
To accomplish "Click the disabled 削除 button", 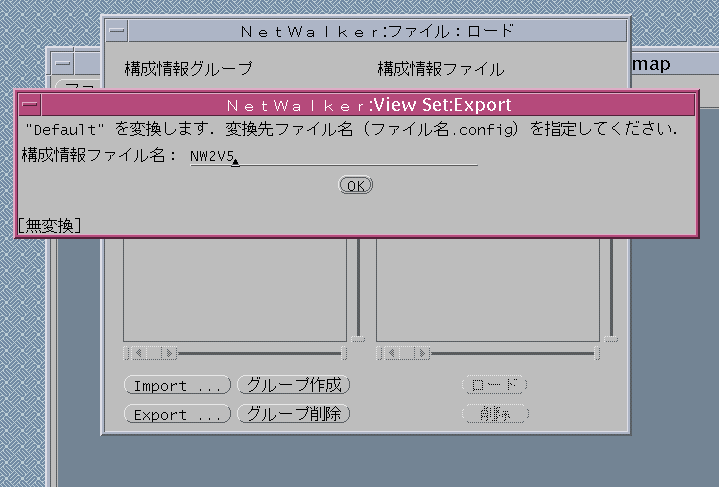I will click(x=495, y=414).
